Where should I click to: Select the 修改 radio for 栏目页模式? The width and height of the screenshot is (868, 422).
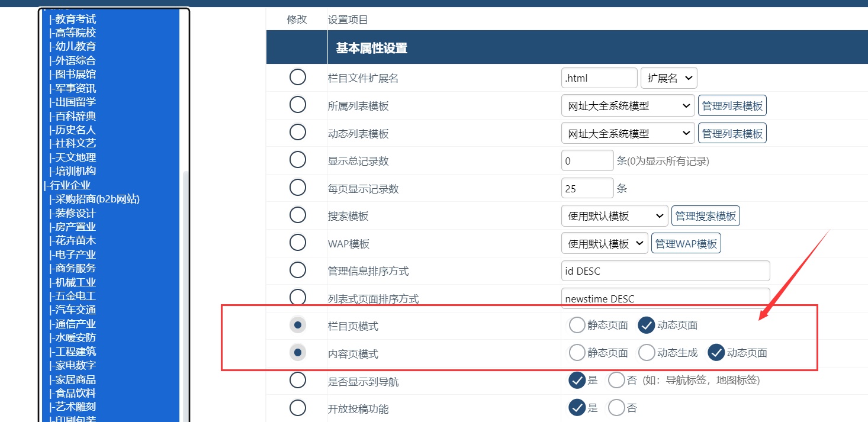click(297, 325)
